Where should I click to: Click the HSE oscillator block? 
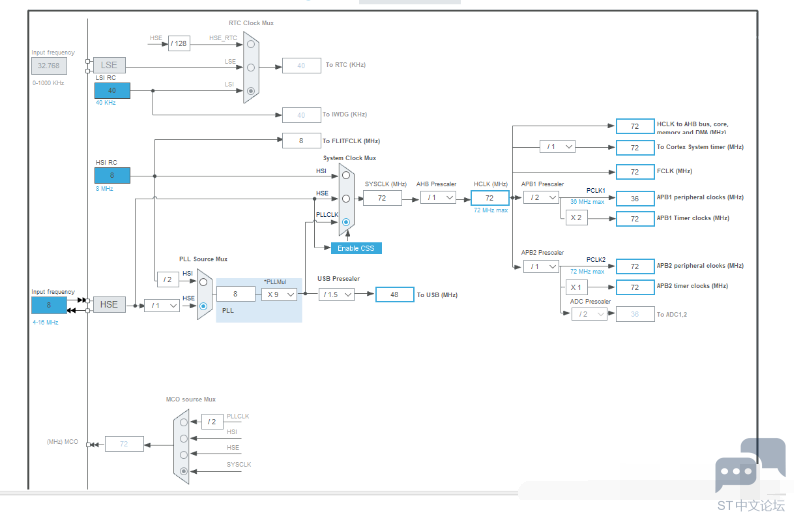(x=109, y=305)
